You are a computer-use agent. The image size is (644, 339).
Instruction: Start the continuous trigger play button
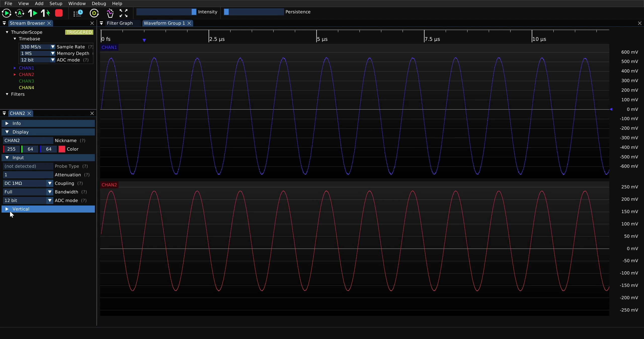coord(7,13)
